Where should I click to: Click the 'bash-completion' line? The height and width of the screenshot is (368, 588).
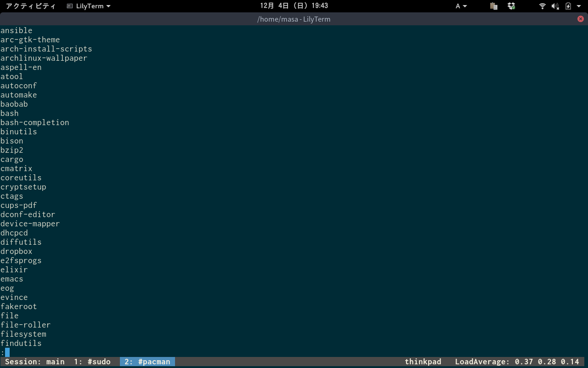(35, 122)
